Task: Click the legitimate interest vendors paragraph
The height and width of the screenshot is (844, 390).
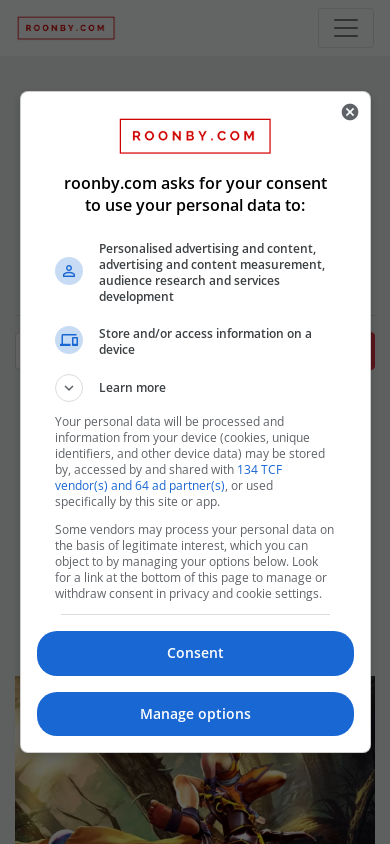Action: [x=194, y=562]
